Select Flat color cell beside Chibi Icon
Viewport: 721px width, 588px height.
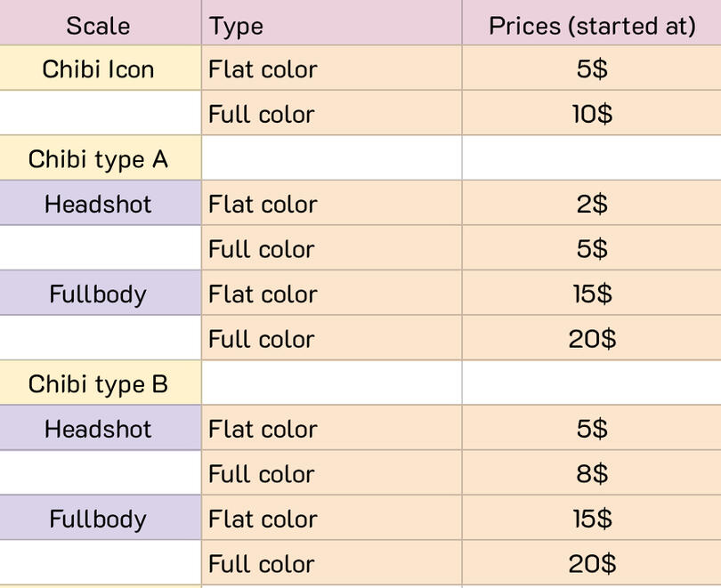coord(331,68)
